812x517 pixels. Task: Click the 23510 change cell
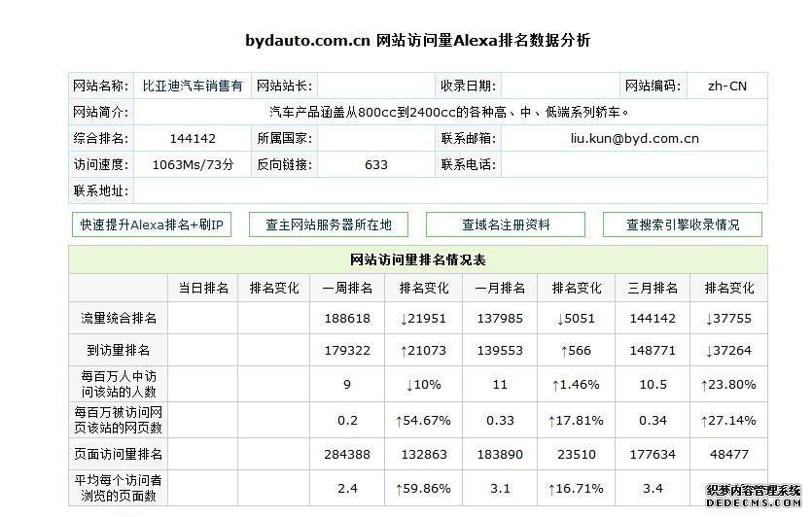point(576,455)
